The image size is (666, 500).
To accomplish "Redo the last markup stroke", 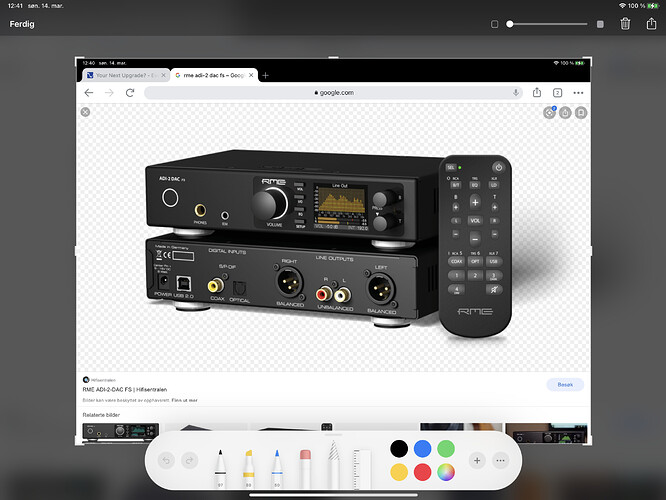I will pos(189,460).
